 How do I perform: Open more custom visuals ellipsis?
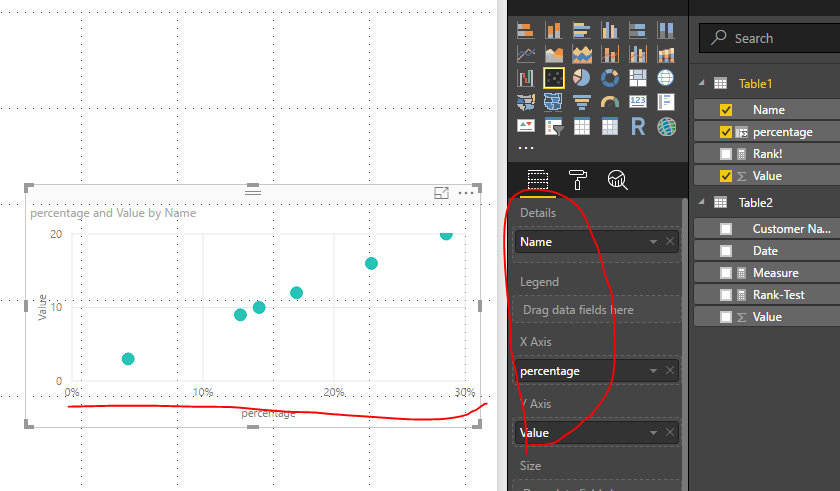(x=526, y=148)
